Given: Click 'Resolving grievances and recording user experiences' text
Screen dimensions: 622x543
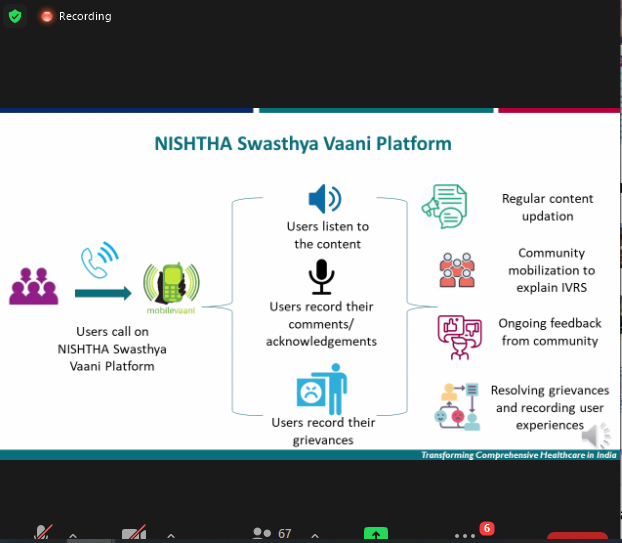Looking at the screenshot, I should click(x=550, y=408).
